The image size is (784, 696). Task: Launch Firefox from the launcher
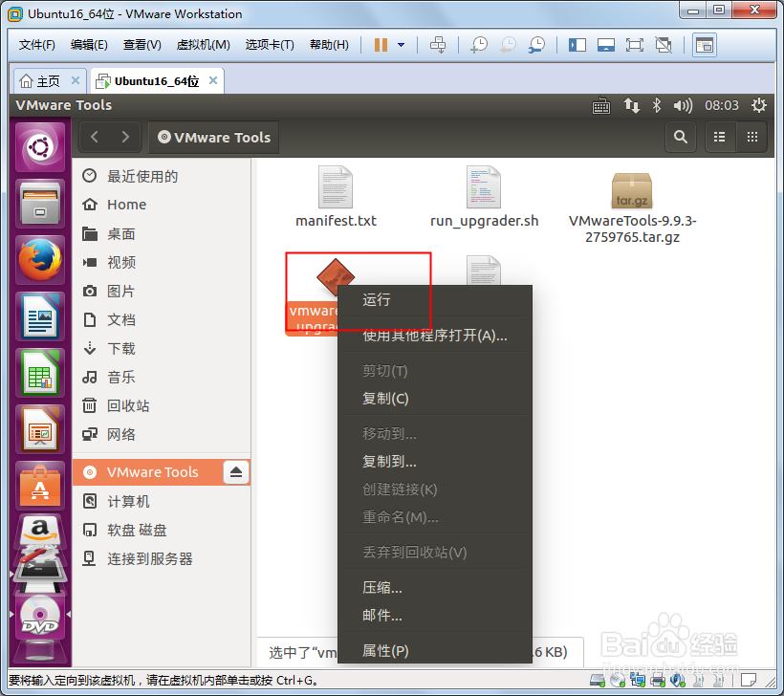click(x=40, y=260)
